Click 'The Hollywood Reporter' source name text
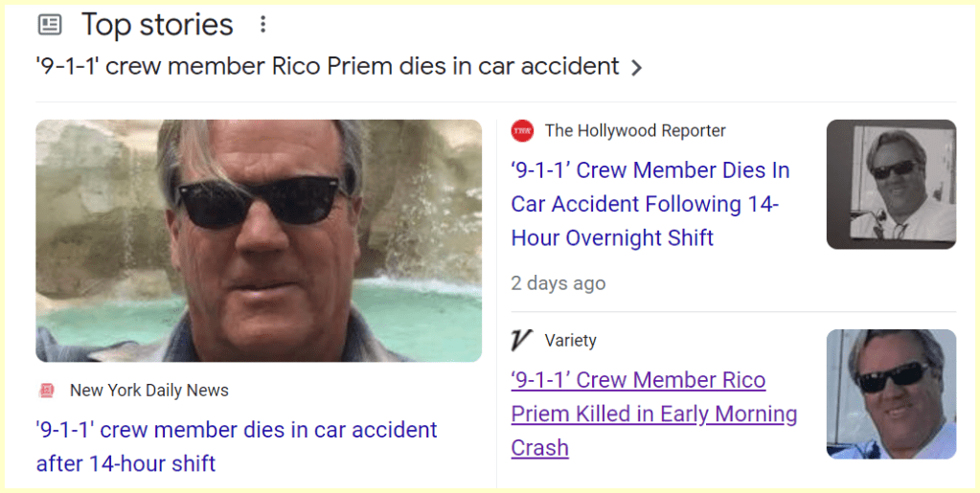Viewport: 980px width, 493px height. point(635,131)
